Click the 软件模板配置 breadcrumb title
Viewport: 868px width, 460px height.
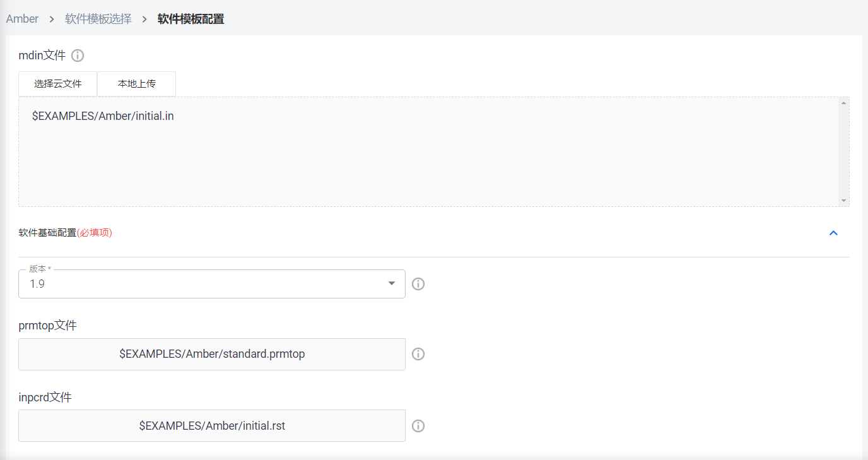(191, 19)
